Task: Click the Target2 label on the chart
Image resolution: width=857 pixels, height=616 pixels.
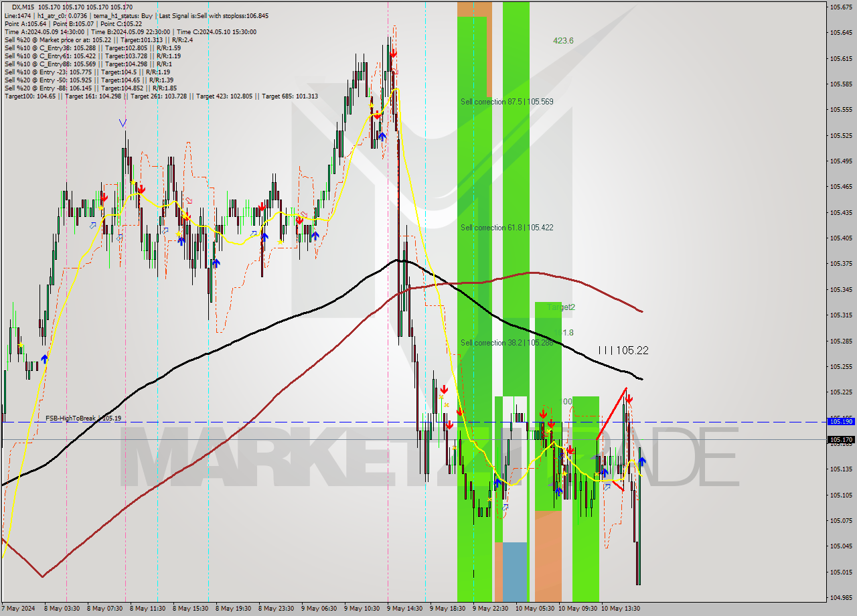Action: tap(561, 307)
